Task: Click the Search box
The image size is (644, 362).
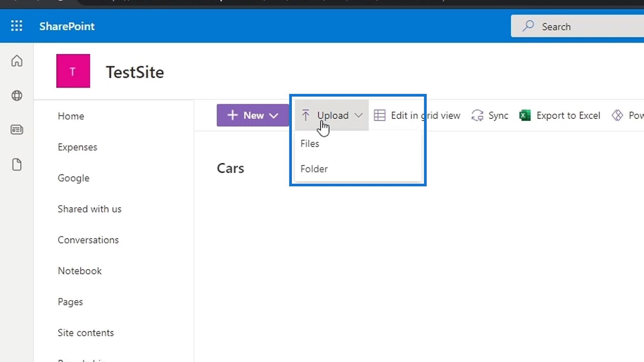Action: click(x=578, y=27)
